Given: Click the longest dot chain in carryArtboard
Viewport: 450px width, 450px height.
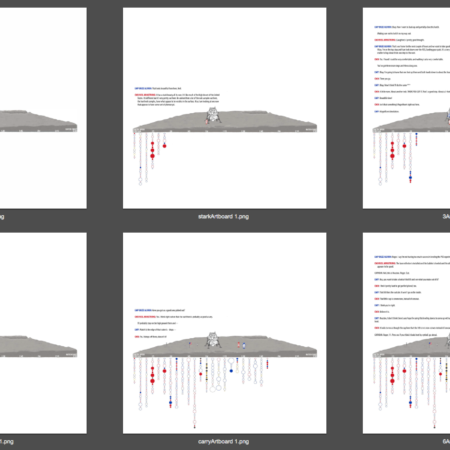Looking at the screenshot, I should 195,393.
